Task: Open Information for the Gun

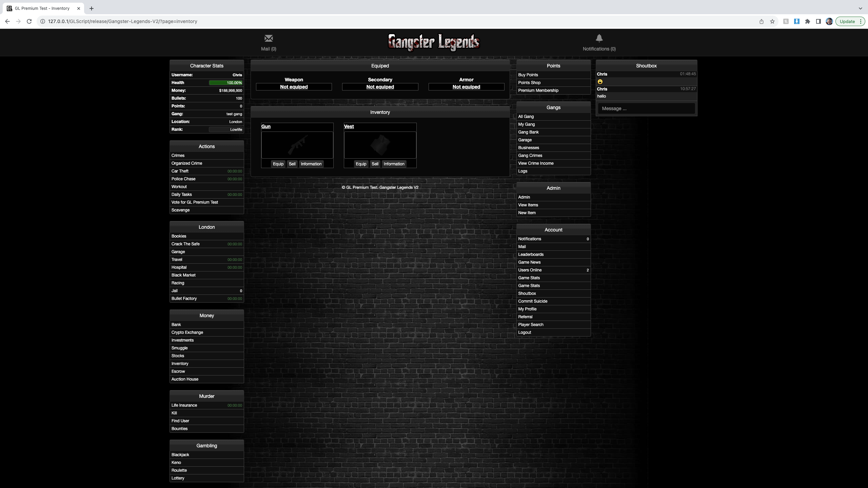Action: [311, 164]
